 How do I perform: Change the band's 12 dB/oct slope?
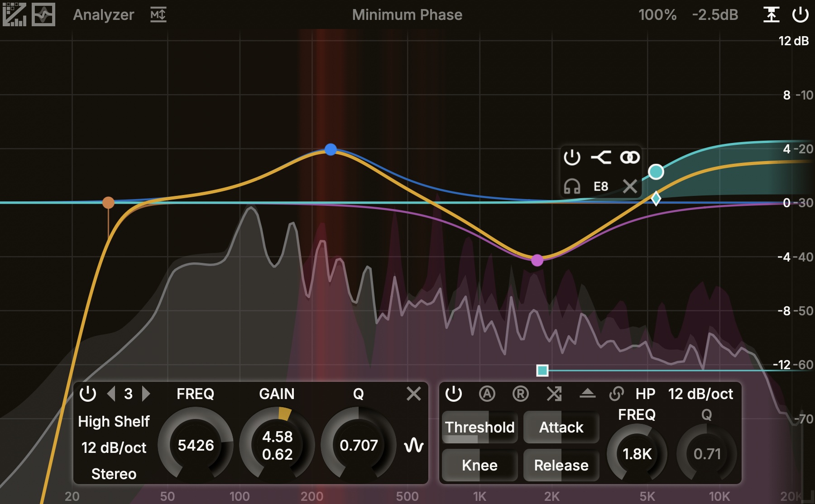(x=114, y=447)
